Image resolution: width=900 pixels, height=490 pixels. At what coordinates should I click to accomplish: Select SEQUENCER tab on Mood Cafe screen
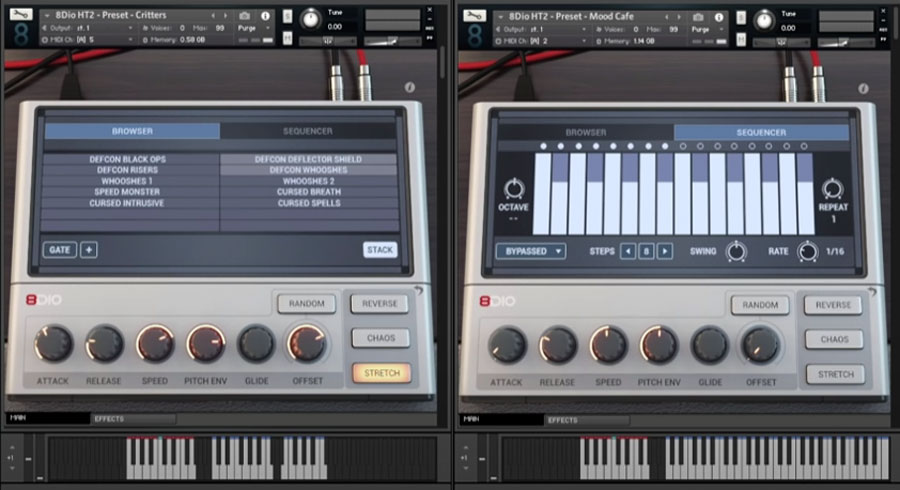click(761, 132)
